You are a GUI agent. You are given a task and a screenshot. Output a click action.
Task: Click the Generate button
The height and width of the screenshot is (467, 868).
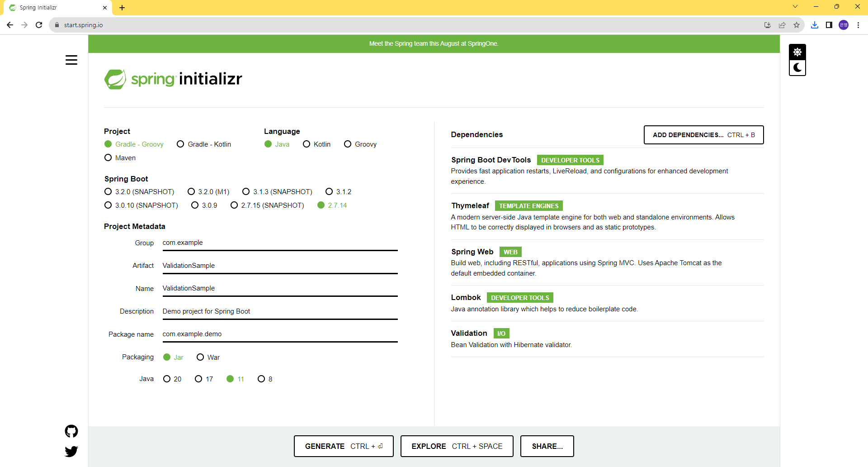[x=344, y=446]
